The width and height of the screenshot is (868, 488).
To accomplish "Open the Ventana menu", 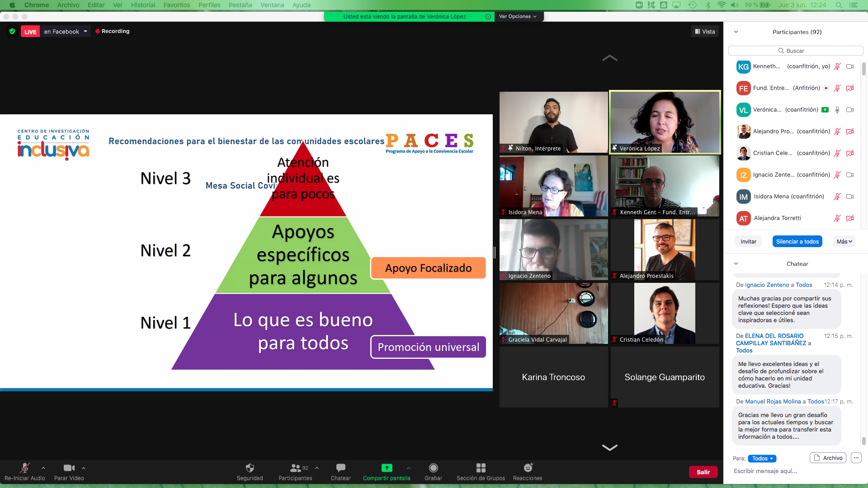I will pyautogui.click(x=272, y=5).
